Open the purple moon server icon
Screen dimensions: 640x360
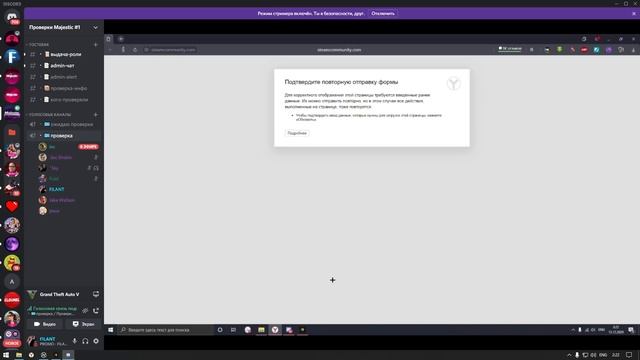12,244
